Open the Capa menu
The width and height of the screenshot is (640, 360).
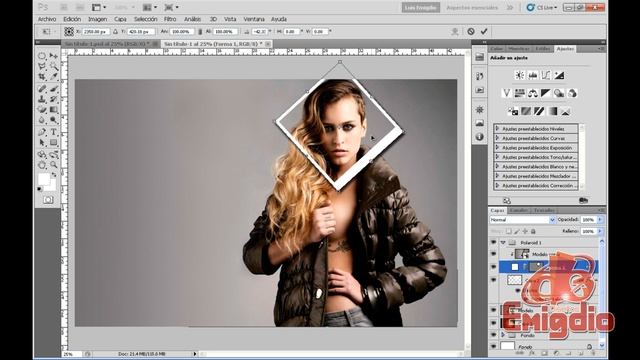120,19
